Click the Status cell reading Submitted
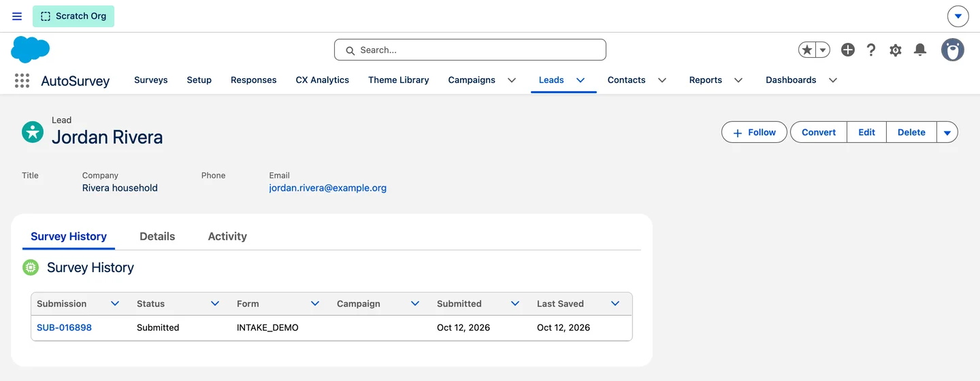980x381 pixels. pos(158,327)
